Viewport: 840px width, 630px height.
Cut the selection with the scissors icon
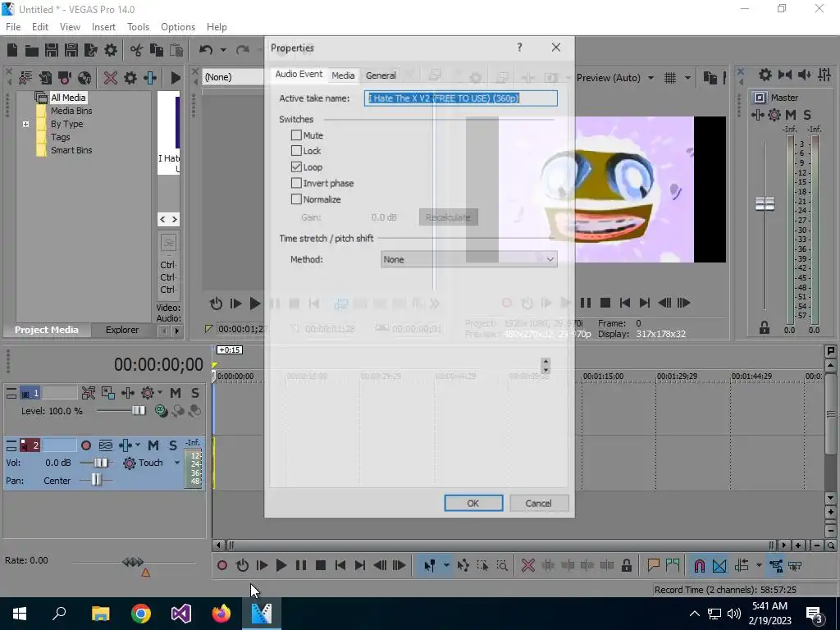(137, 50)
